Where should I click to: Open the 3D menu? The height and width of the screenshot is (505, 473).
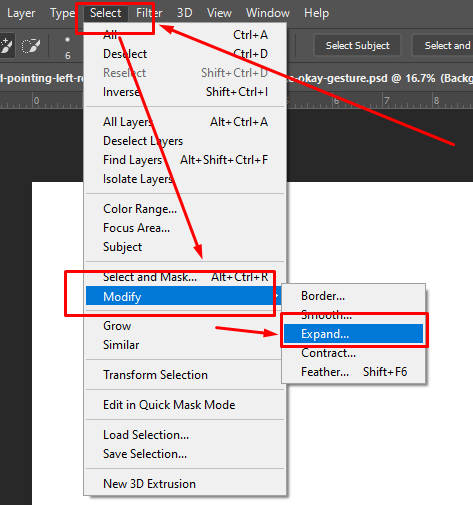coord(184,13)
